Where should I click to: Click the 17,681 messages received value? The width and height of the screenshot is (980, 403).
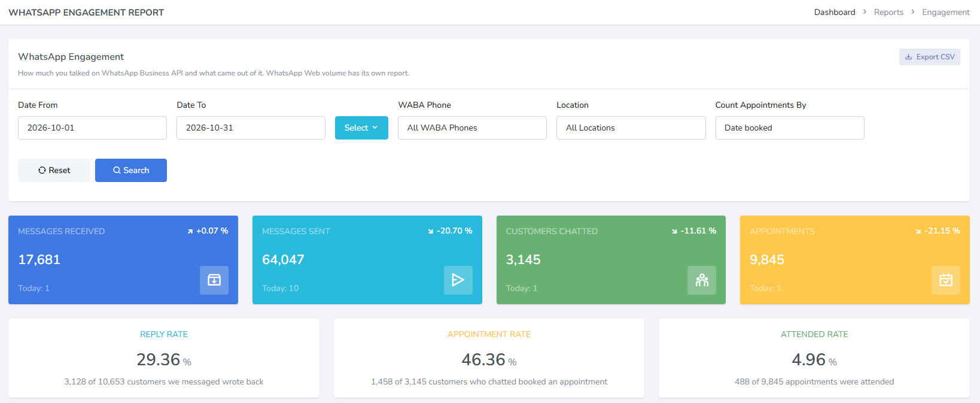pos(39,259)
